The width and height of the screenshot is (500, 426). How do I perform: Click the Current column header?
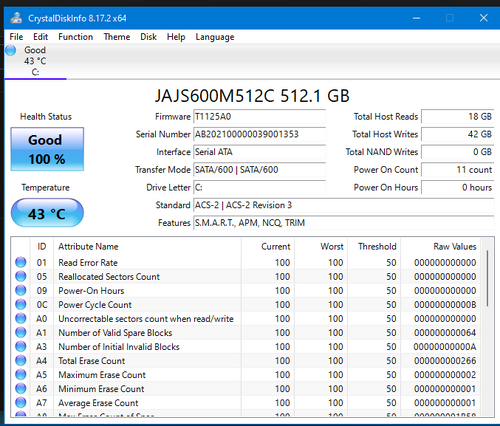[268, 247]
